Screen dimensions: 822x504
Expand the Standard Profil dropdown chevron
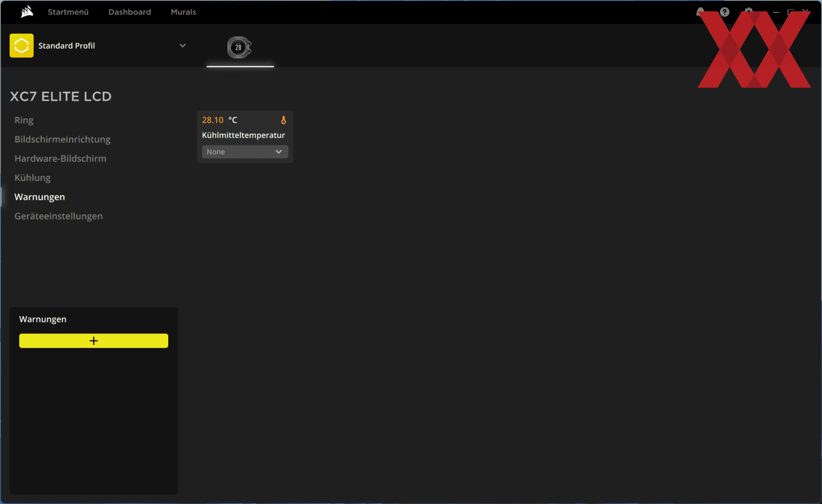point(182,45)
